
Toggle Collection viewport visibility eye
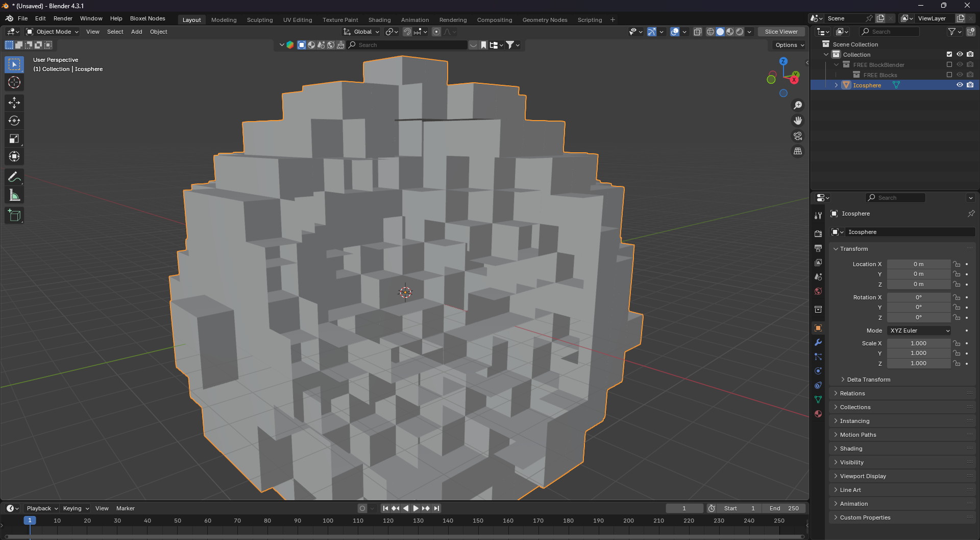(960, 54)
